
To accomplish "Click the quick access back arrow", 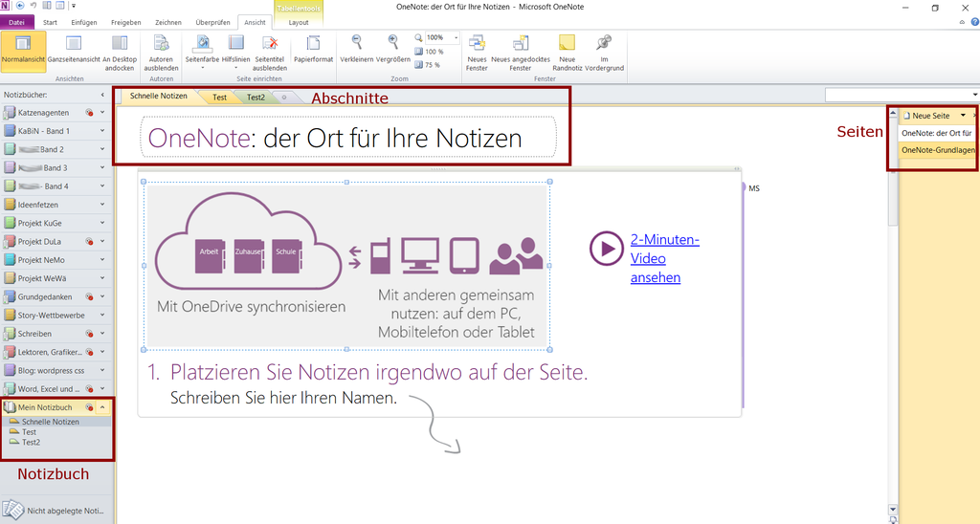I will tap(20, 6).
